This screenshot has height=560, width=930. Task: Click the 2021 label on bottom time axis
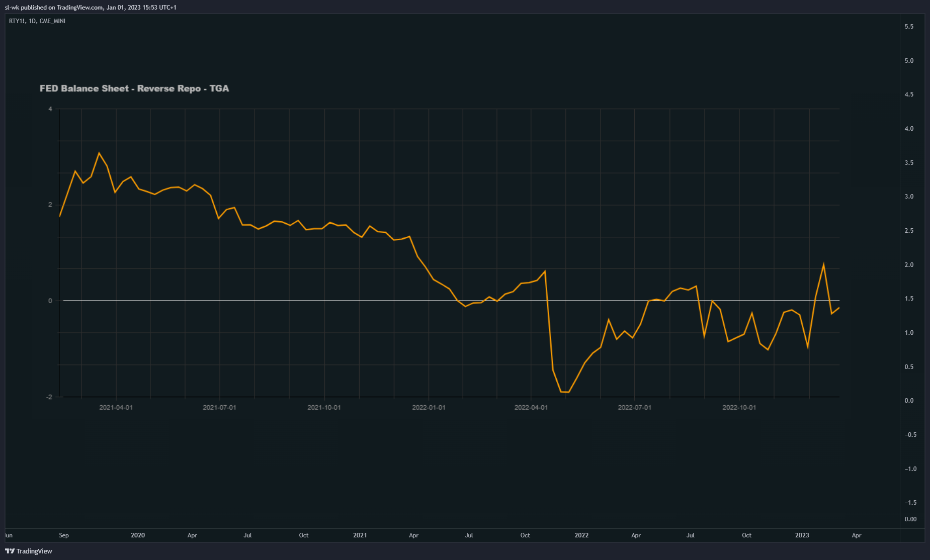[360, 535]
